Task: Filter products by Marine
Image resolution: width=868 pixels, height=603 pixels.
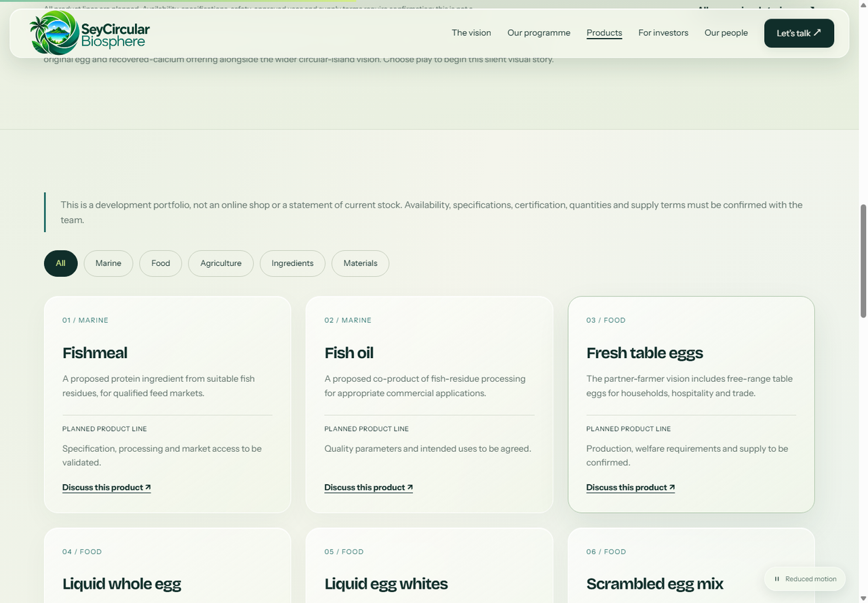Action: [x=108, y=263]
